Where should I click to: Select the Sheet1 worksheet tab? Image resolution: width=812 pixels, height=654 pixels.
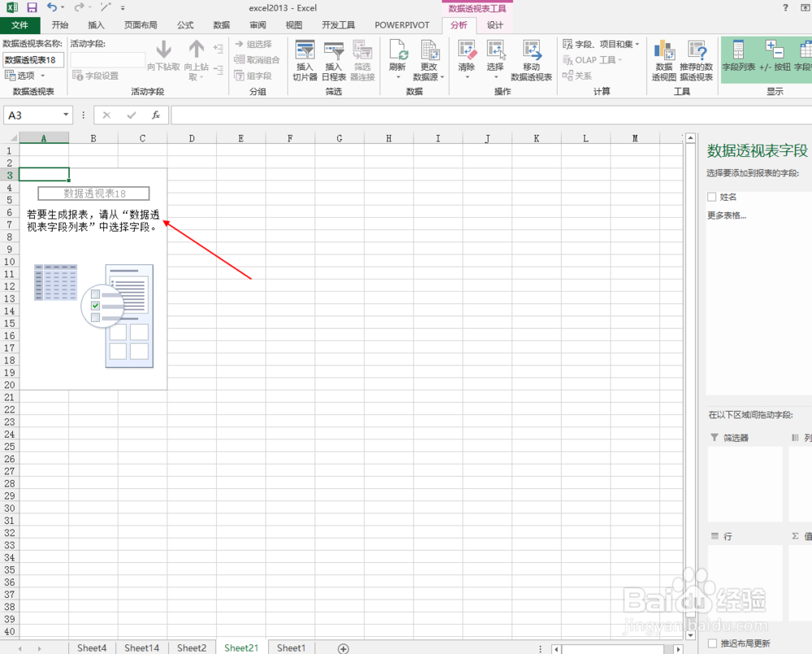(291, 648)
